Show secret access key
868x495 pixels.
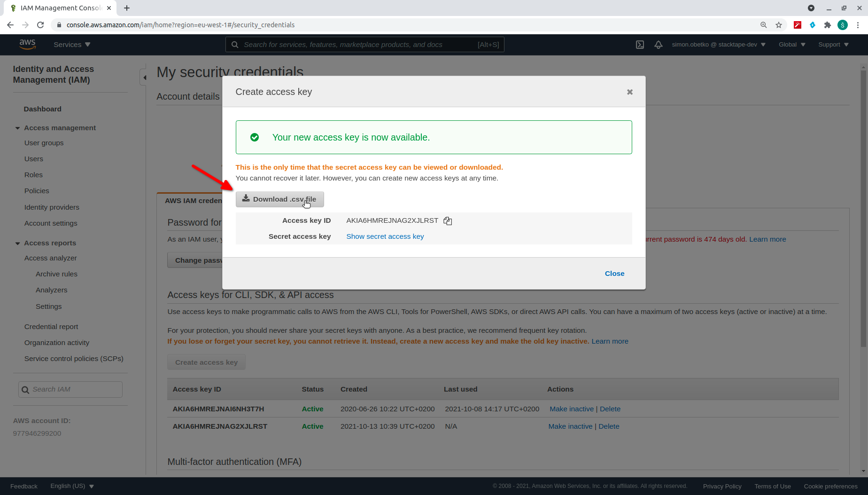tap(385, 236)
